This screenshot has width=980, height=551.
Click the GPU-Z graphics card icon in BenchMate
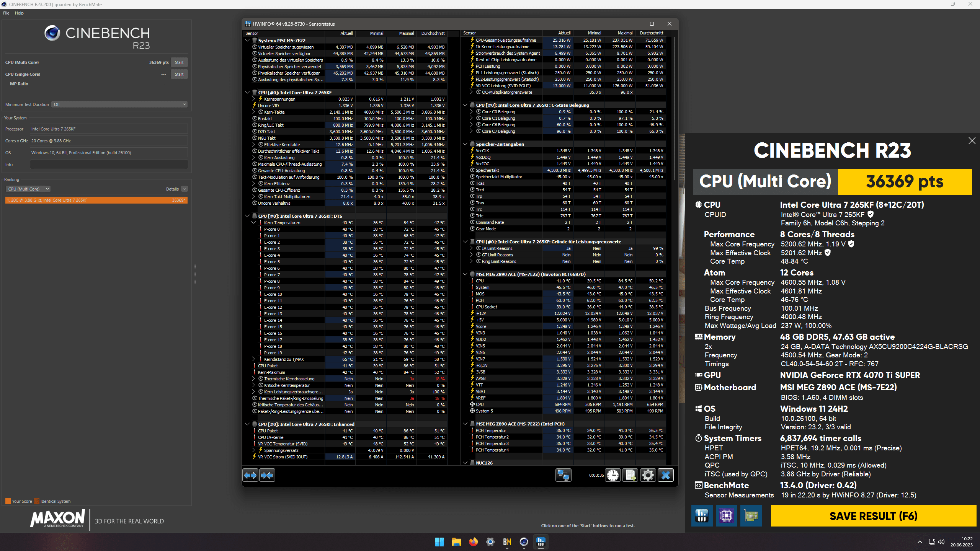click(751, 516)
